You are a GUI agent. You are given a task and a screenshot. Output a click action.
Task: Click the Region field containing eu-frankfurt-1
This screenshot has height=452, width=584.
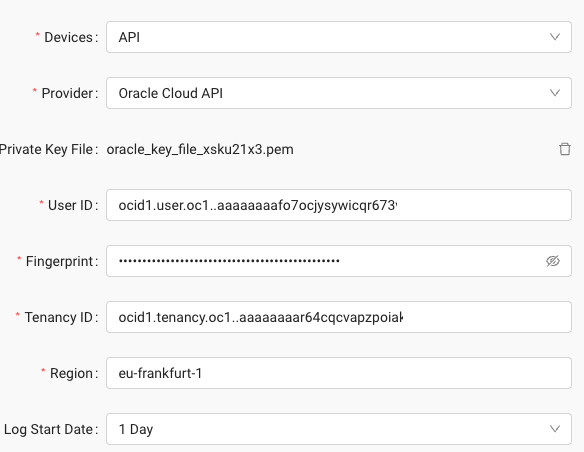339,373
